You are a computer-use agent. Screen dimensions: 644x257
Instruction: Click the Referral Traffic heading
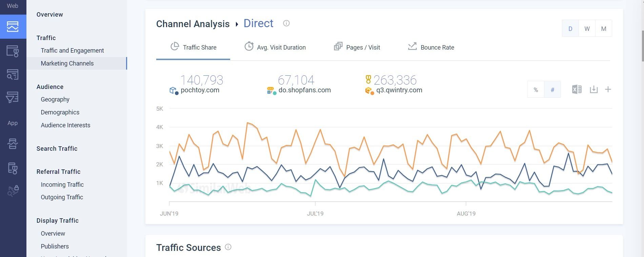click(58, 172)
